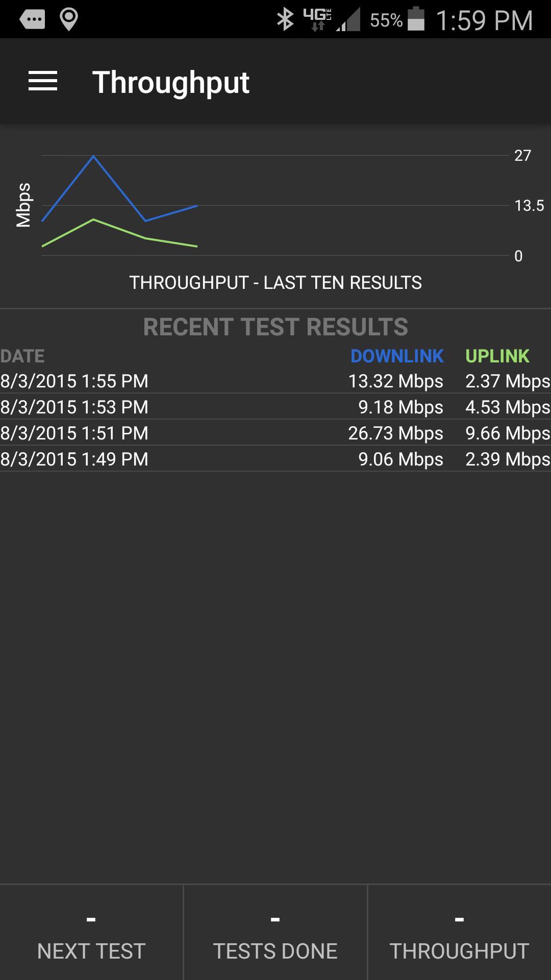Tap the UPLINK column header

click(497, 356)
